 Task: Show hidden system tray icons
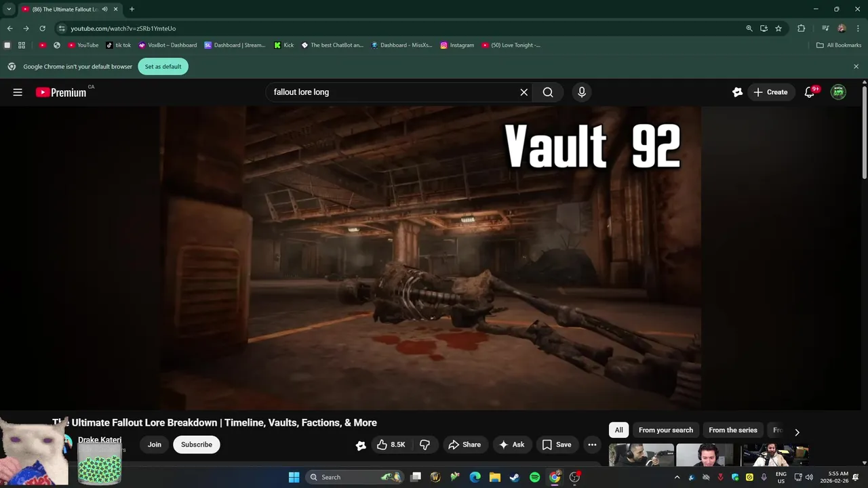pos(676,477)
